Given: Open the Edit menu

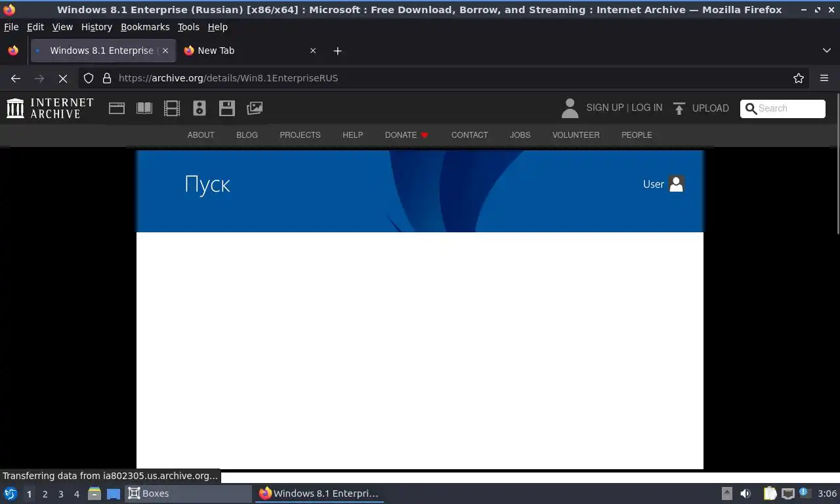Looking at the screenshot, I should pos(35,27).
